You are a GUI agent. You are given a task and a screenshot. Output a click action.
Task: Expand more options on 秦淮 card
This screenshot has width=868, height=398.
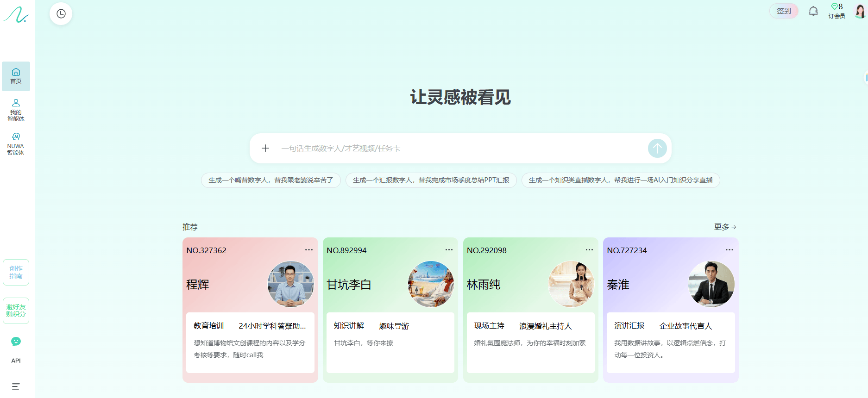tap(729, 250)
